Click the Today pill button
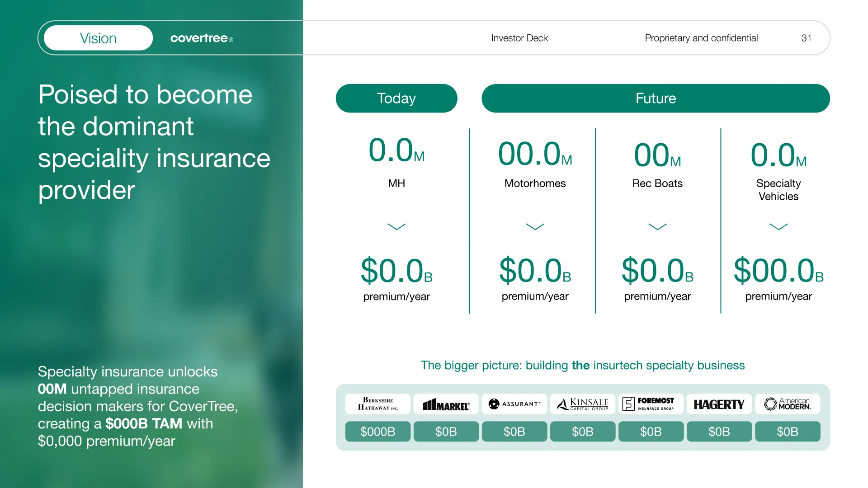 pyautogui.click(x=396, y=98)
